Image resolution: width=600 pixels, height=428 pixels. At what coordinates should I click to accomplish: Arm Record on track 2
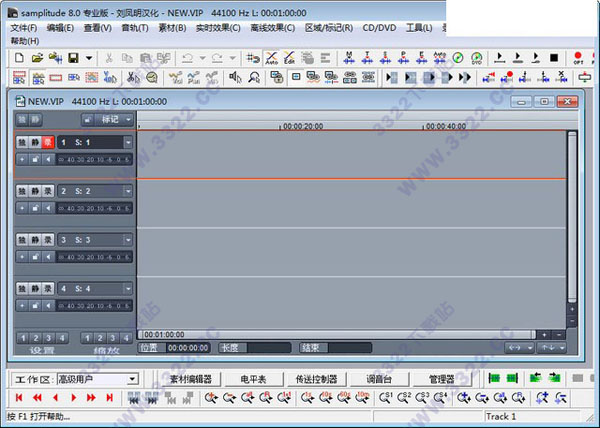click(x=48, y=191)
